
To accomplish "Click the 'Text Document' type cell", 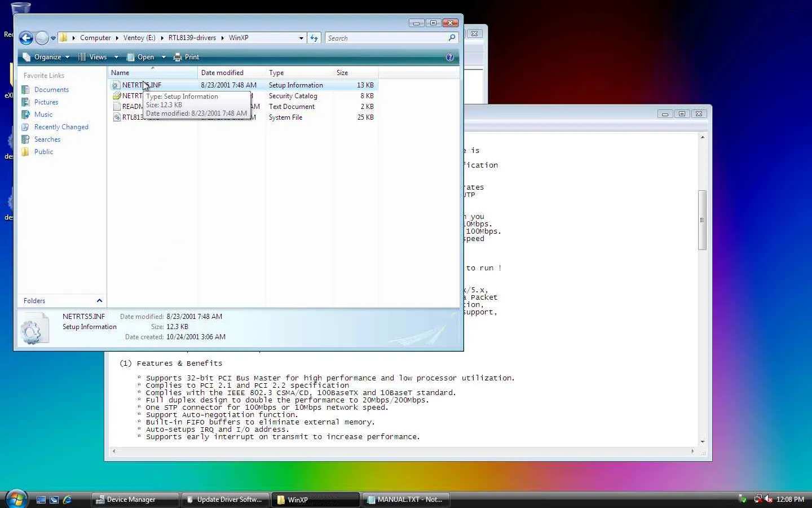I will 292,107.
